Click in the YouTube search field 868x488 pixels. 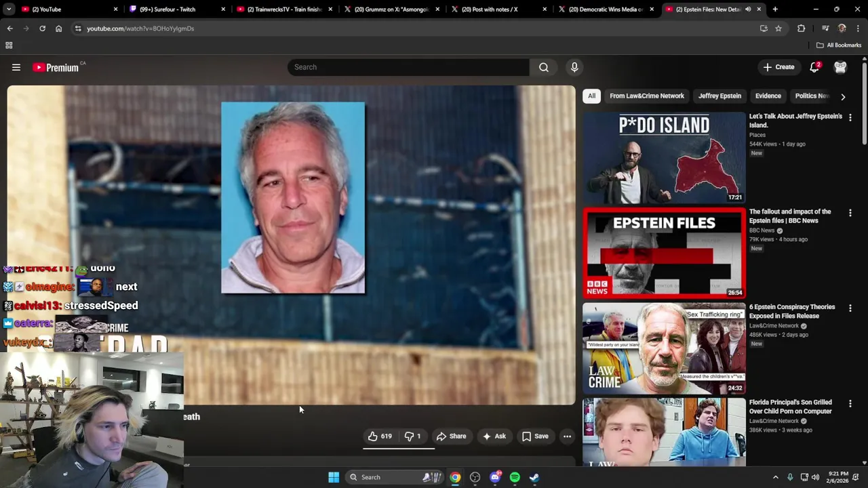408,67
